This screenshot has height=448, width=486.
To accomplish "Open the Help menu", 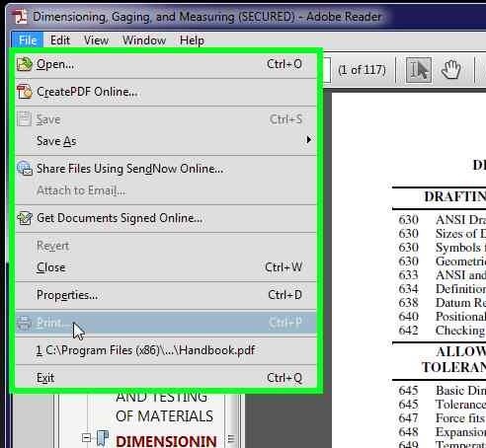I will [x=192, y=40].
